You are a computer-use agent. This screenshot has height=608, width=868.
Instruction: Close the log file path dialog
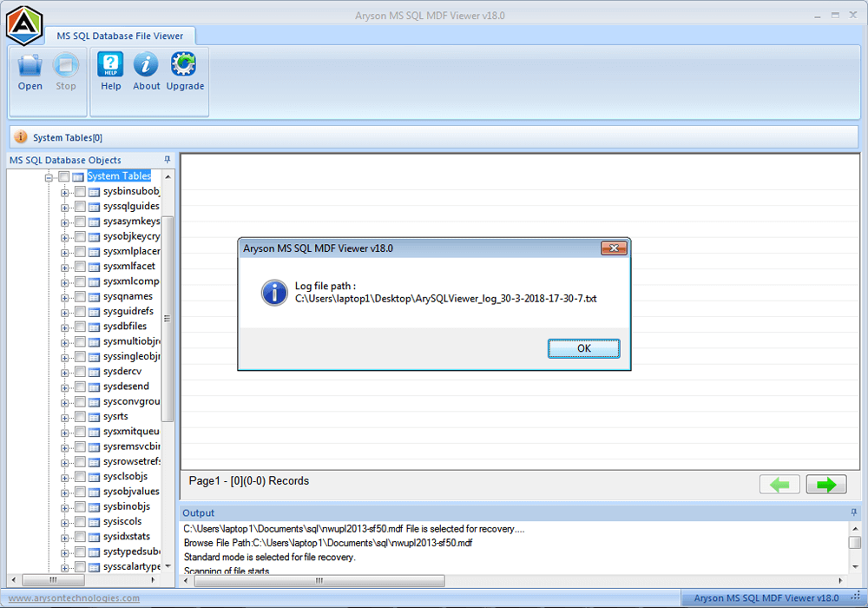(614, 248)
